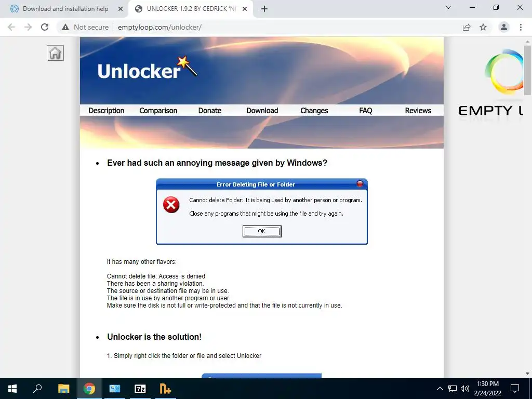Go to the FAQ section

point(366,111)
